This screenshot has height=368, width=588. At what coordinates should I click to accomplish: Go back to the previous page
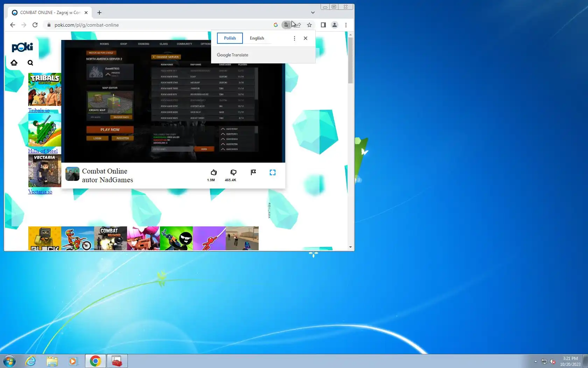[x=13, y=25]
